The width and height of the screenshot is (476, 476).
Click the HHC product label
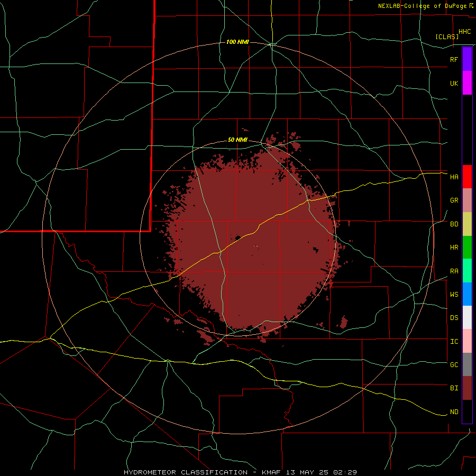(465, 32)
